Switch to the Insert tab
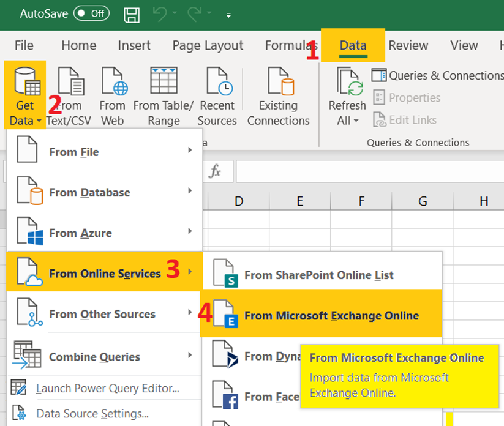504x426 pixels. [134, 45]
